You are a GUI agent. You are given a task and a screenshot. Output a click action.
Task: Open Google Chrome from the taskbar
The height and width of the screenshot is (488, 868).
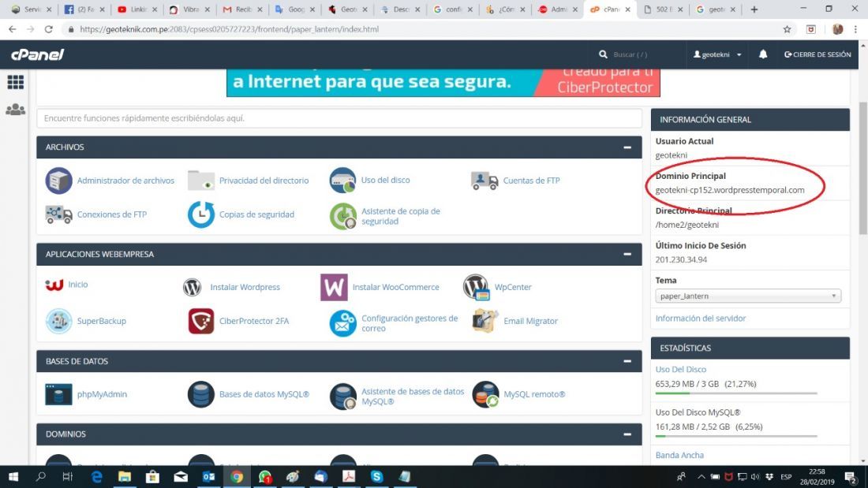pyautogui.click(x=237, y=477)
